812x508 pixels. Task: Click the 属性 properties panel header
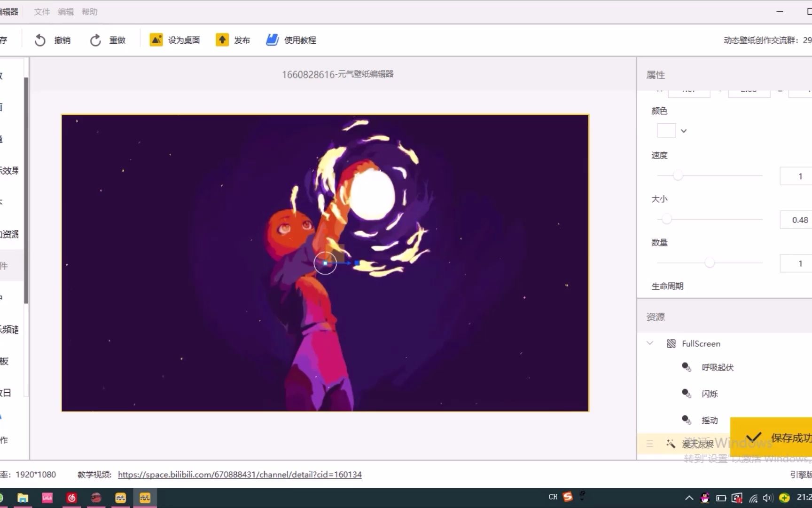656,75
